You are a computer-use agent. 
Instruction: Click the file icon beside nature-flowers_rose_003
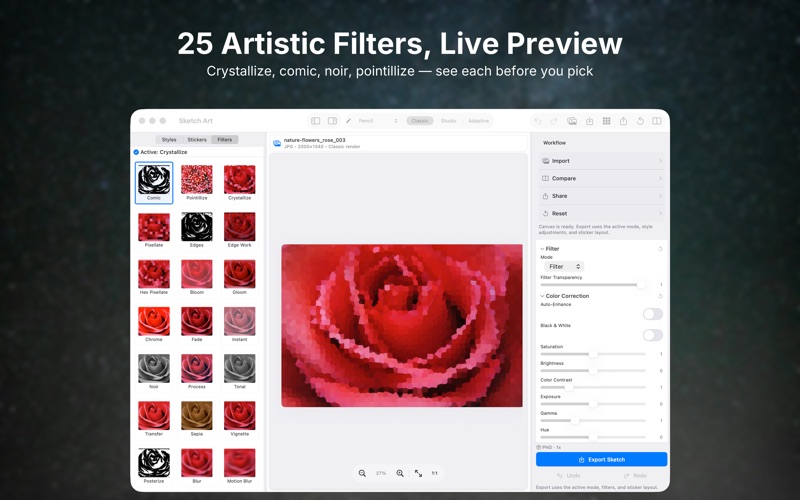point(277,143)
